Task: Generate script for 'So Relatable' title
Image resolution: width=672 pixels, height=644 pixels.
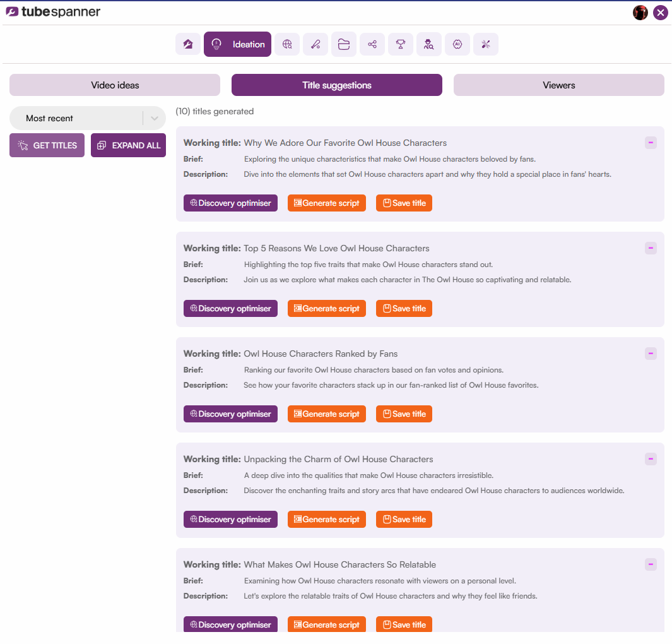Action: click(x=327, y=624)
